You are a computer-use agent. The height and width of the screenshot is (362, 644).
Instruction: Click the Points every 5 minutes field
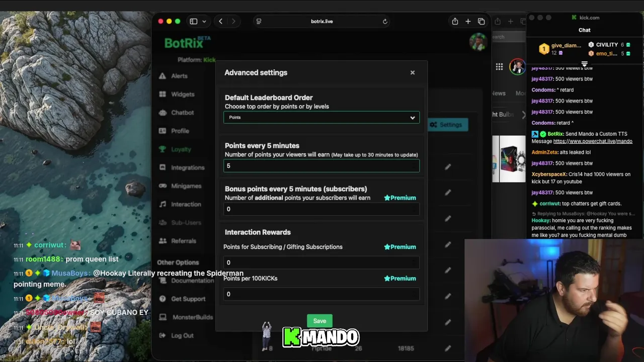pyautogui.click(x=321, y=166)
